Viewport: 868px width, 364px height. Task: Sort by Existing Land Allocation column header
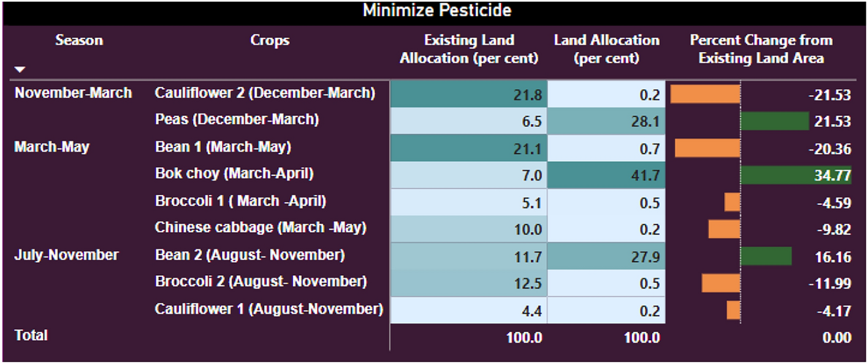pyautogui.click(x=469, y=49)
